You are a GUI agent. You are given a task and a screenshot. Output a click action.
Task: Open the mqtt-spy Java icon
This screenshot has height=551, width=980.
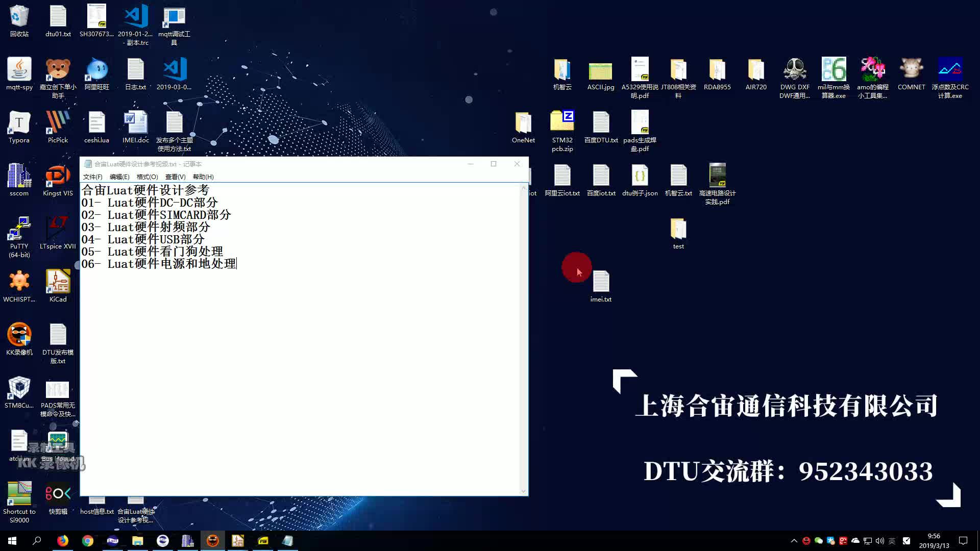pos(19,74)
